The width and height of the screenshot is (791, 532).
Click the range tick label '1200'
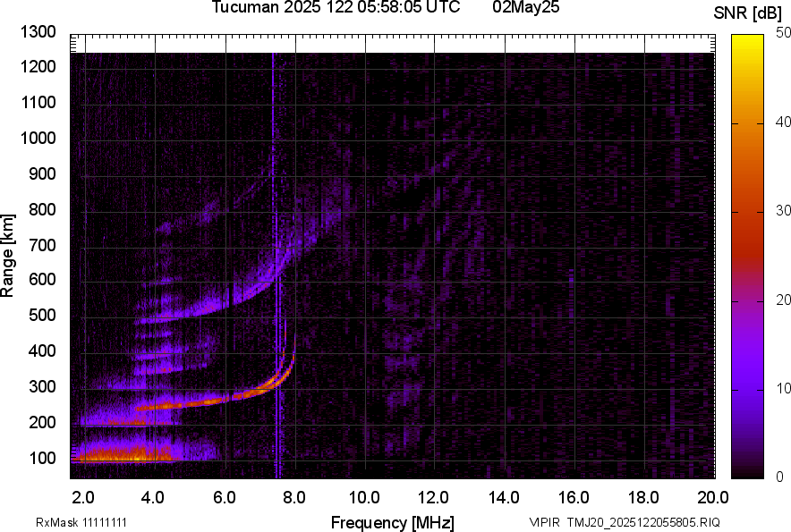tap(38, 66)
